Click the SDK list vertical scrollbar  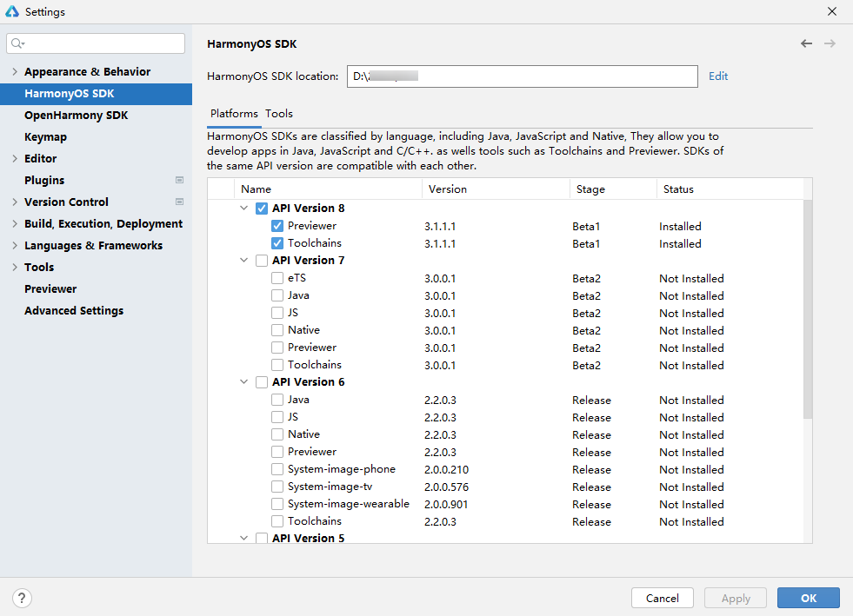[808, 308]
